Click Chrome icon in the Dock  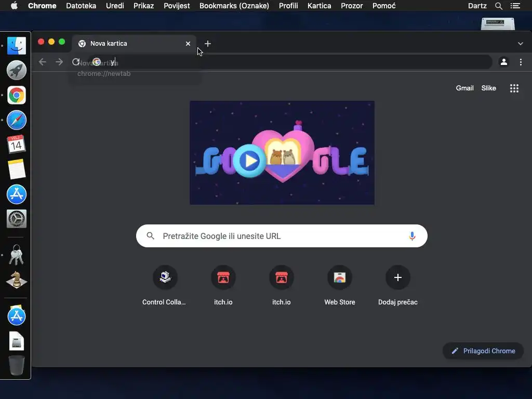pos(16,95)
